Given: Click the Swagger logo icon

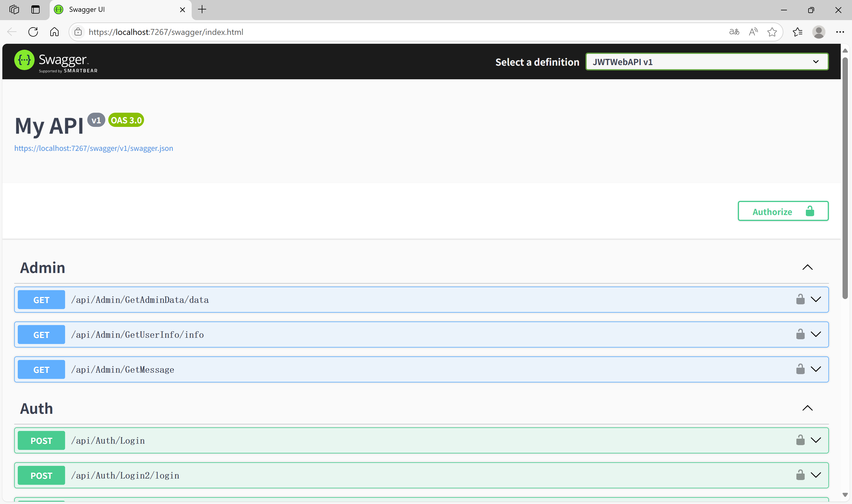Looking at the screenshot, I should pyautogui.click(x=24, y=60).
